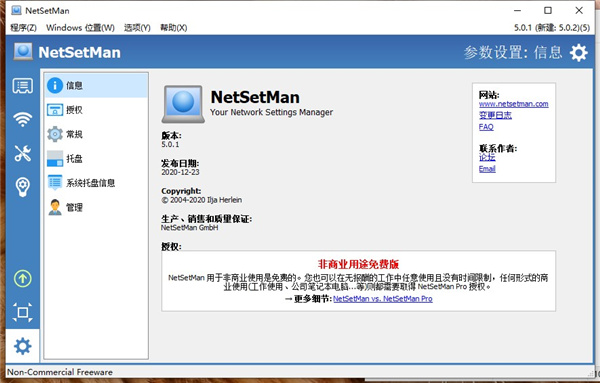The height and width of the screenshot is (383, 600).
Task: Open NetSetMan vs. NetSetMan Pro link
Action: point(383,299)
